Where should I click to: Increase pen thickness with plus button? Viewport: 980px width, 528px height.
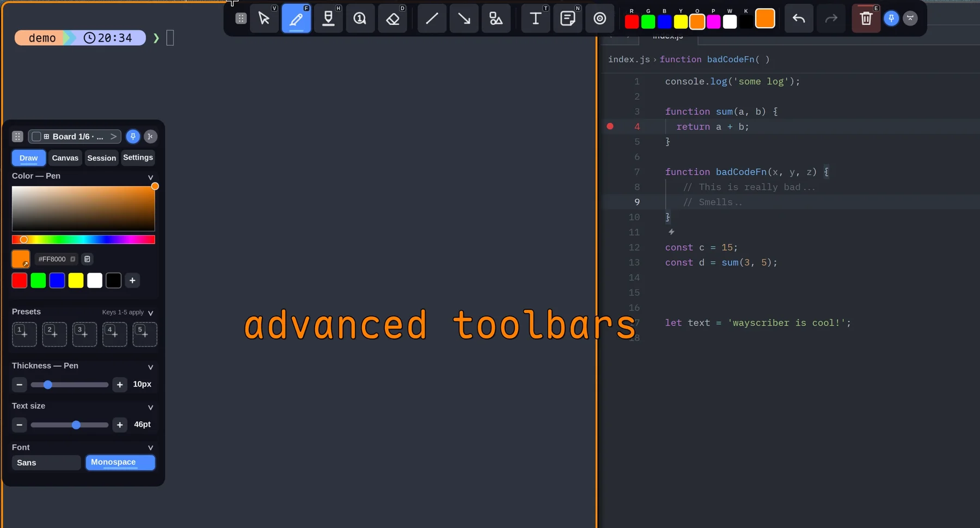point(120,385)
